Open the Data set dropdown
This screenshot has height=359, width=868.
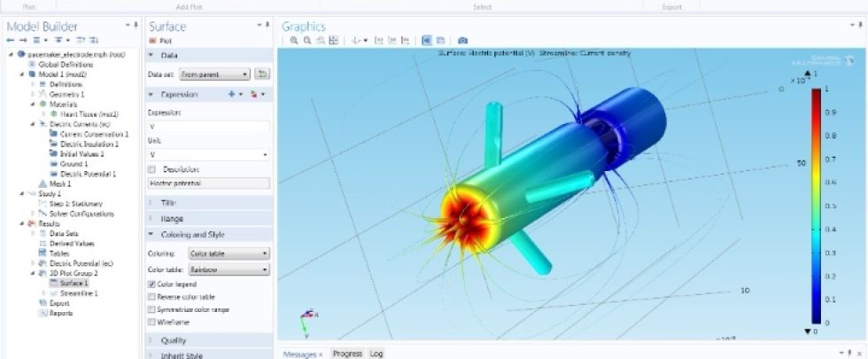tap(214, 74)
